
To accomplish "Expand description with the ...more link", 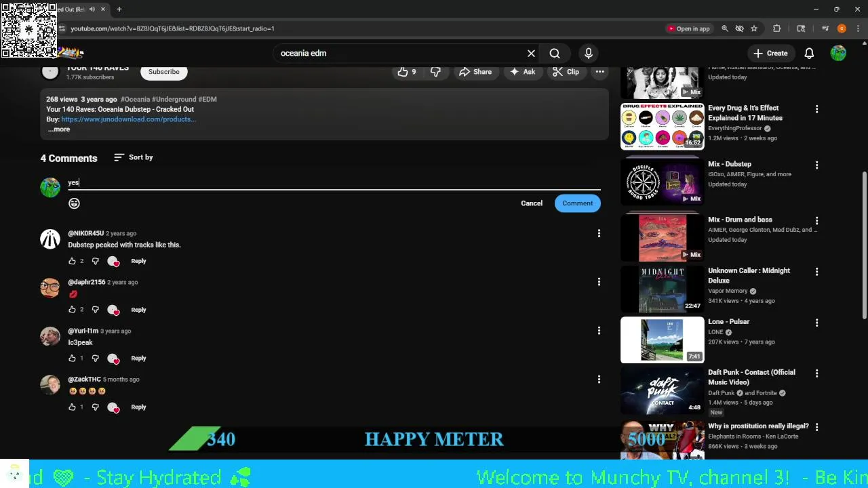I will [59, 129].
